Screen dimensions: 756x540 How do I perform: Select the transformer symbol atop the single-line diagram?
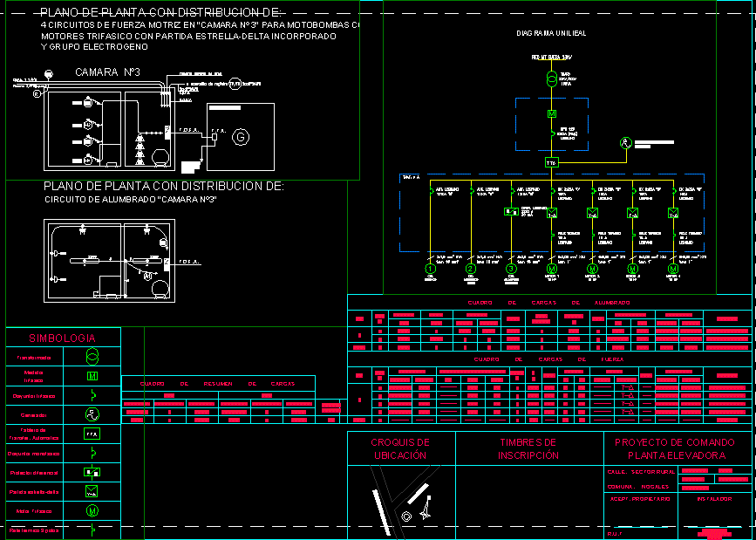point(551,79)
